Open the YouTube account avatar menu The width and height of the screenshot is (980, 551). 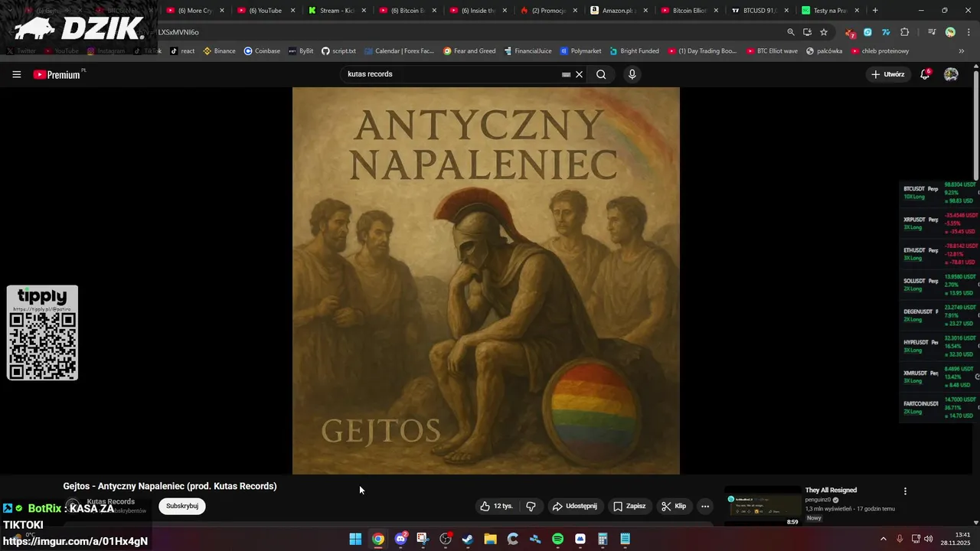point(951,74)
